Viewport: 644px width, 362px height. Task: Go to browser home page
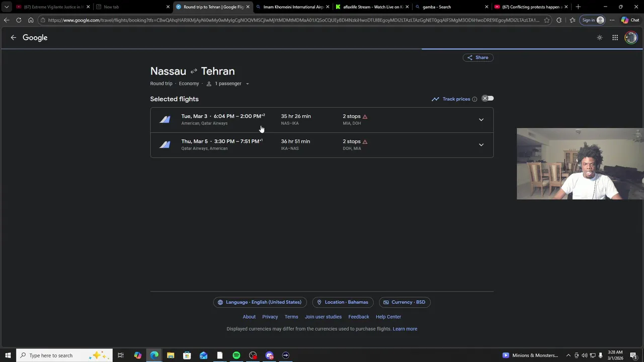(x=31, y=20)
